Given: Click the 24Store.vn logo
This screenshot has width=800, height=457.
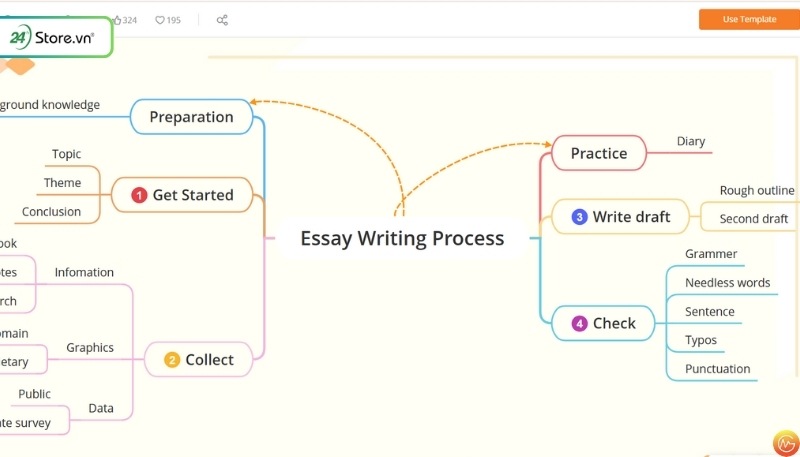Looking at the screenshot, I should 54,37.
